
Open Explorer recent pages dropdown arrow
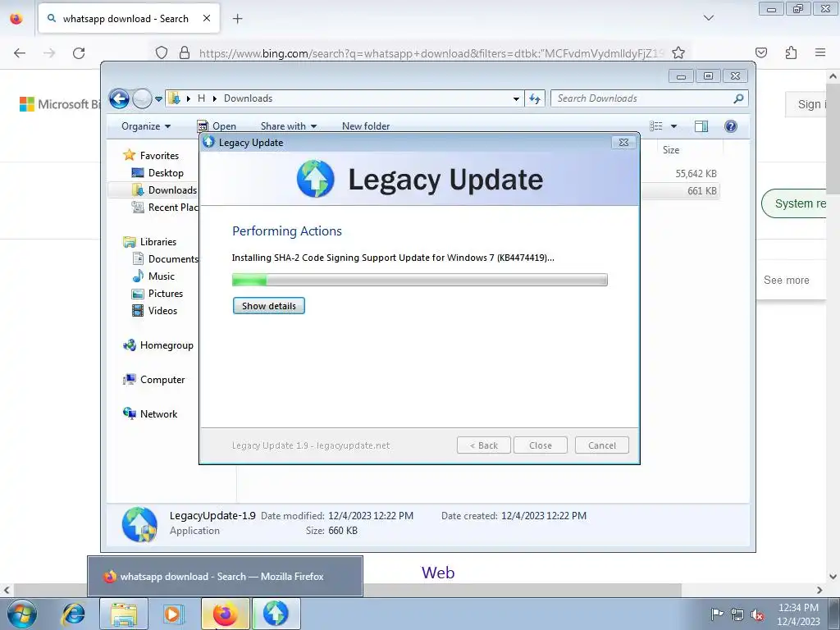click(158, 98)
